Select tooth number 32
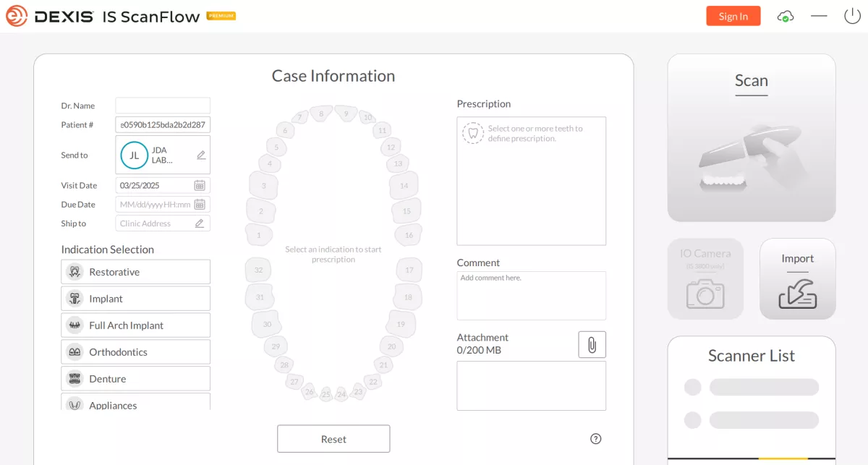This screenshot has height=465, width=868. pyautogui.click(x=258, y=270)
